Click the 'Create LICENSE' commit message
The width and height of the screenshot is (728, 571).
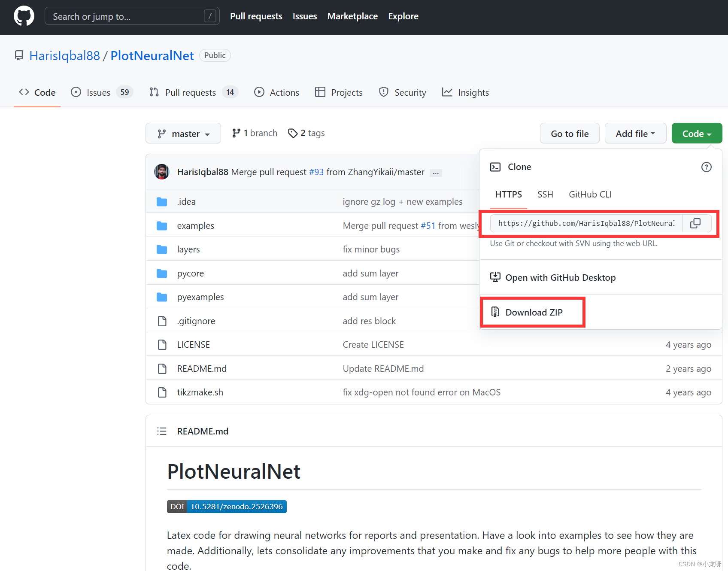pyautogui.click(x=373, y=345)
